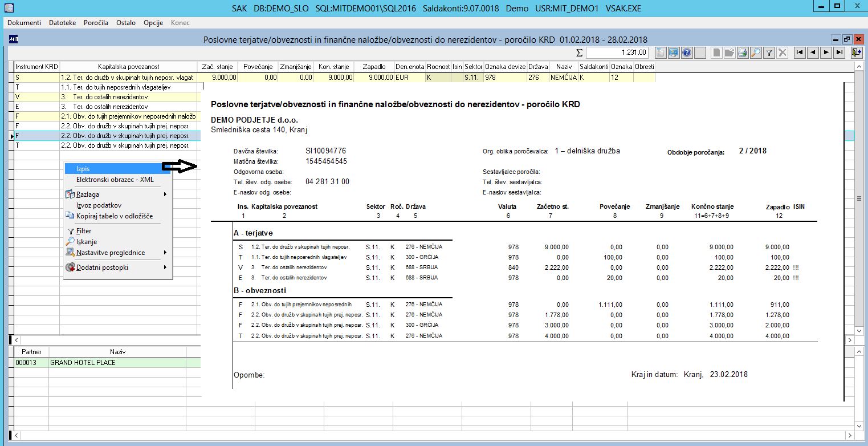Choose Iskanje in the context menu
This screenshot has width=868, height=446.
click(x=117, y=242)
